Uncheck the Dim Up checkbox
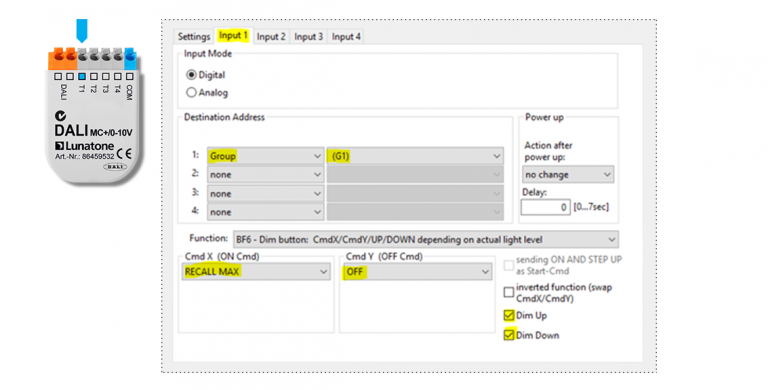768x390 pixels. [509, 315]
